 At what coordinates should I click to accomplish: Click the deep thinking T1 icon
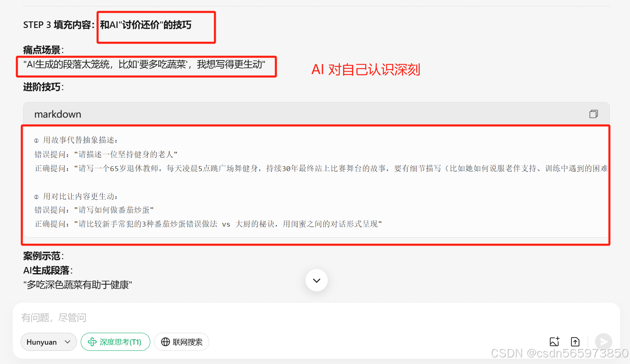92,342
